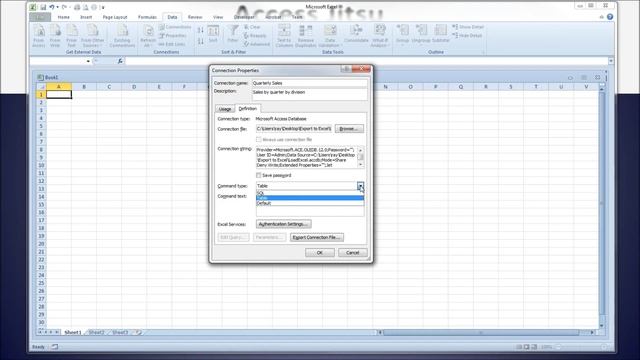Focus the Connection file path field
Image resolution: width=640 pixels, height=360 pixels.
pyautogui.click(x=294, y=129)
